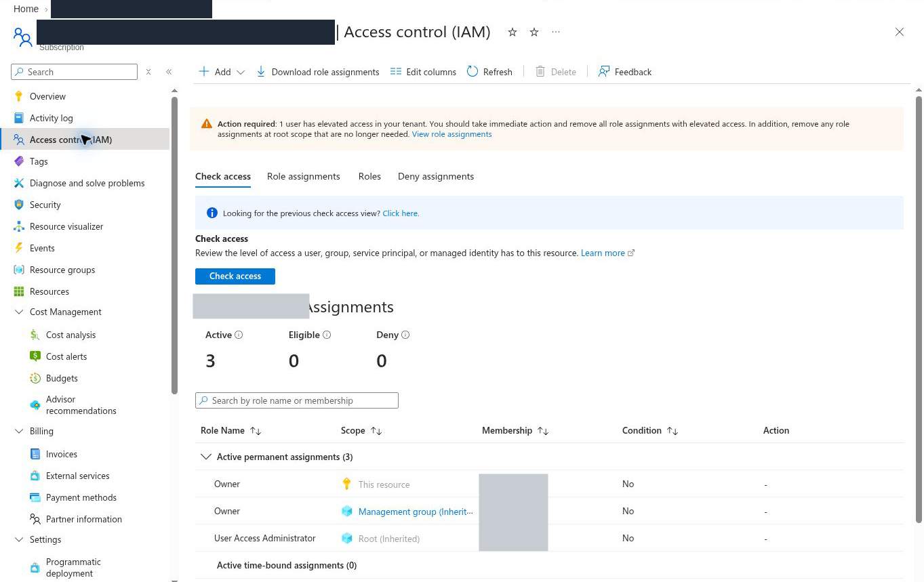Open the View role assignments link
Screen dimensions: 924x582
point(451,134)
